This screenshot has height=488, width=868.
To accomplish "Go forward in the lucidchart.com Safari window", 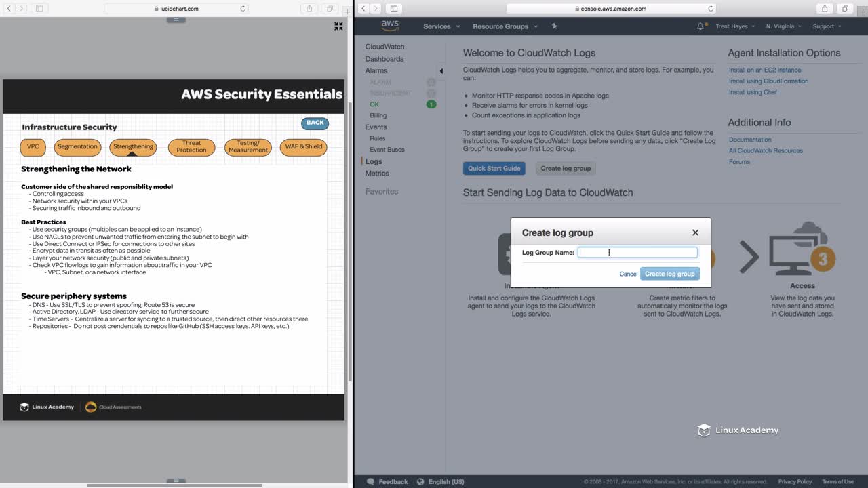I will pos(22,9).
